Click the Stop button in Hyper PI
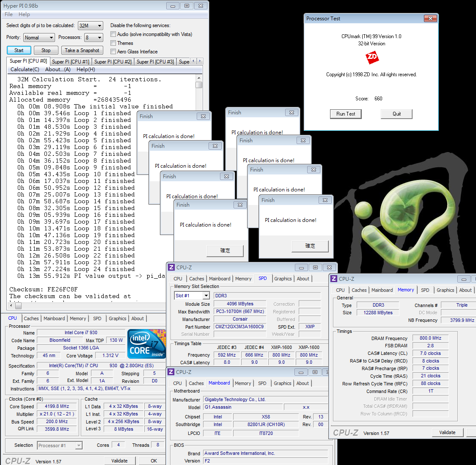The image size is (476, 465). pos(46,50)
